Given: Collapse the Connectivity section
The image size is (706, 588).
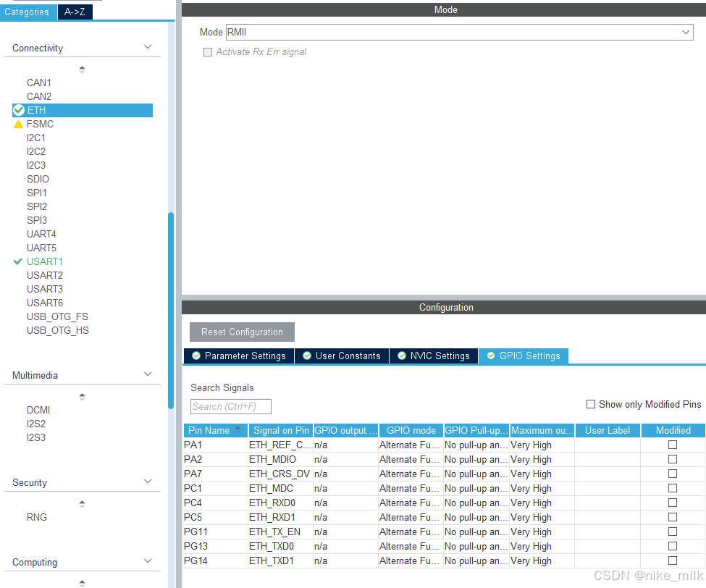Looking at the screenshot, I should click(148, 46).
